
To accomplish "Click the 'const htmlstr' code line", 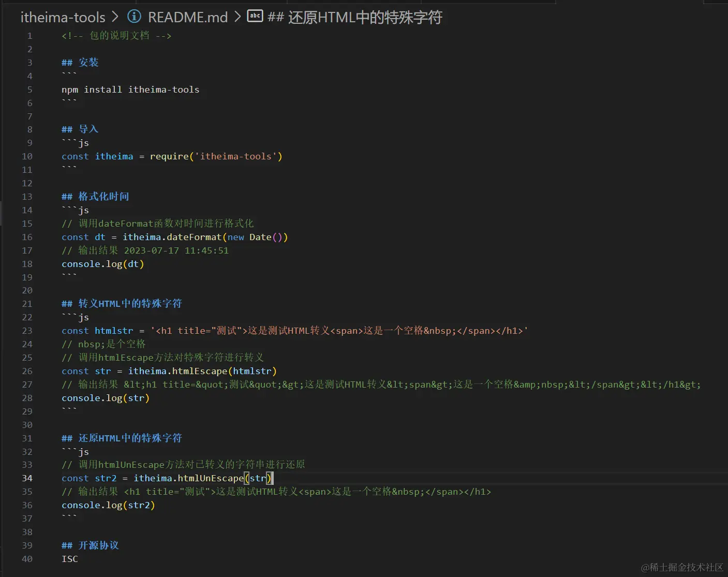I will point(295,331).
